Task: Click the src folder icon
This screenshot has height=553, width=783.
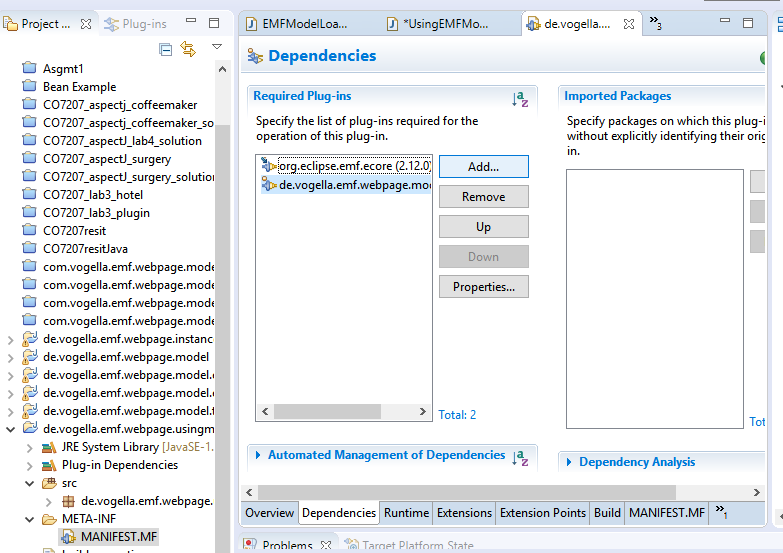Action: [x=49, y=483]
